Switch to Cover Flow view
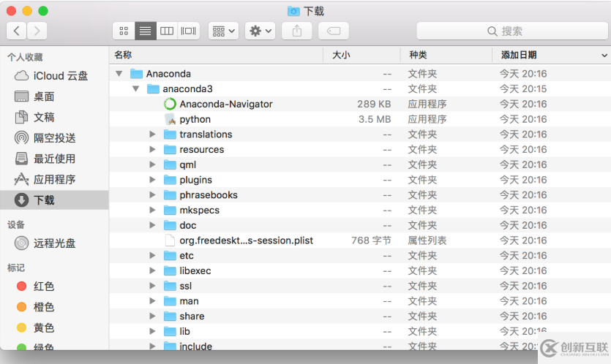The width and height of the screenshot is (611, 364). pos(189,31)
